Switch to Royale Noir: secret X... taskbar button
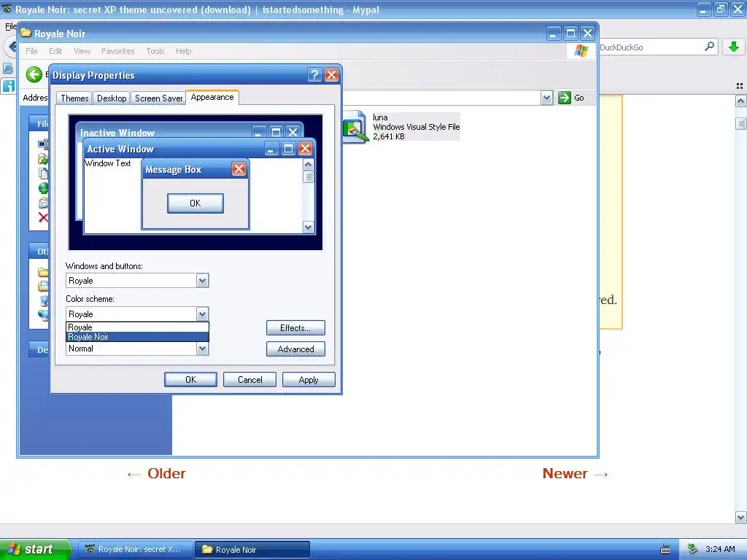 tap(135, 549)
